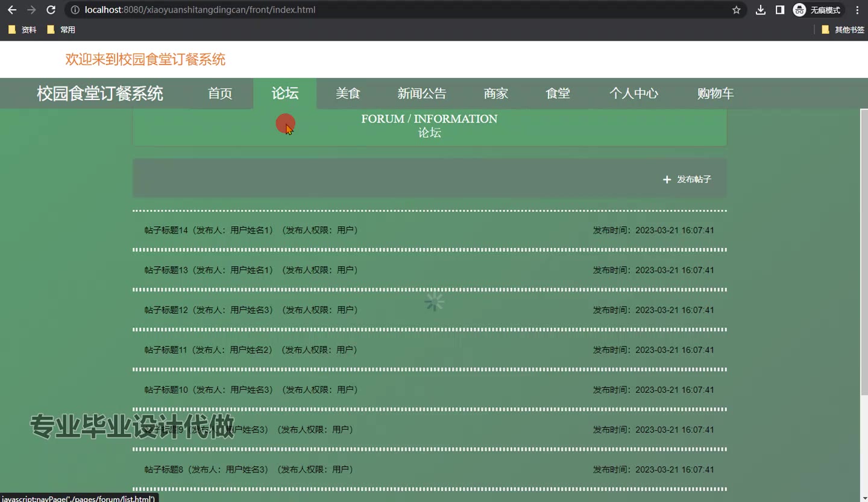The height and width of the screenshot is (502, 868).
Task: Reload the page with refresh icon
Action: [x=51, y=10]
